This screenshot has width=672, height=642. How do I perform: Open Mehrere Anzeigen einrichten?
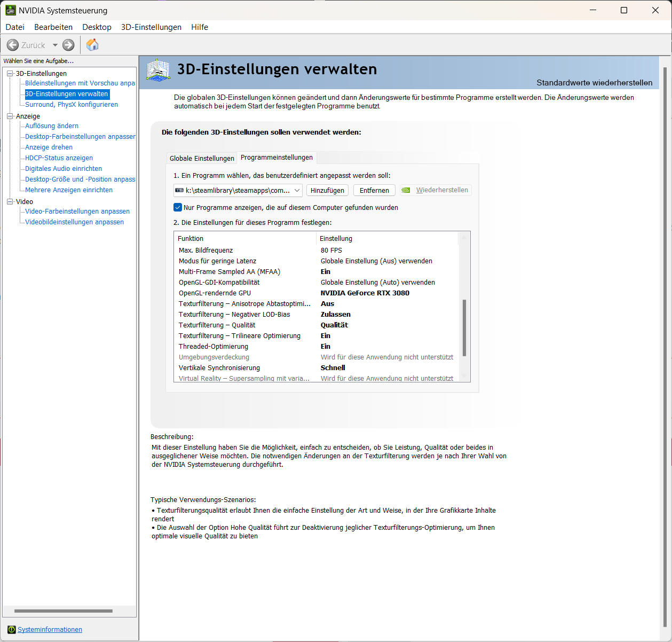[69, 190]
